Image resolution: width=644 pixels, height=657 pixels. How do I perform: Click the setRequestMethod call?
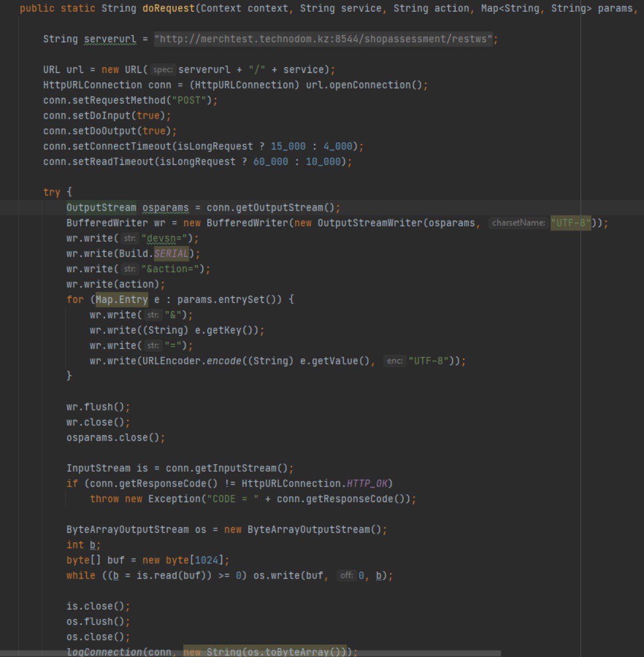[x=122, y=101]
